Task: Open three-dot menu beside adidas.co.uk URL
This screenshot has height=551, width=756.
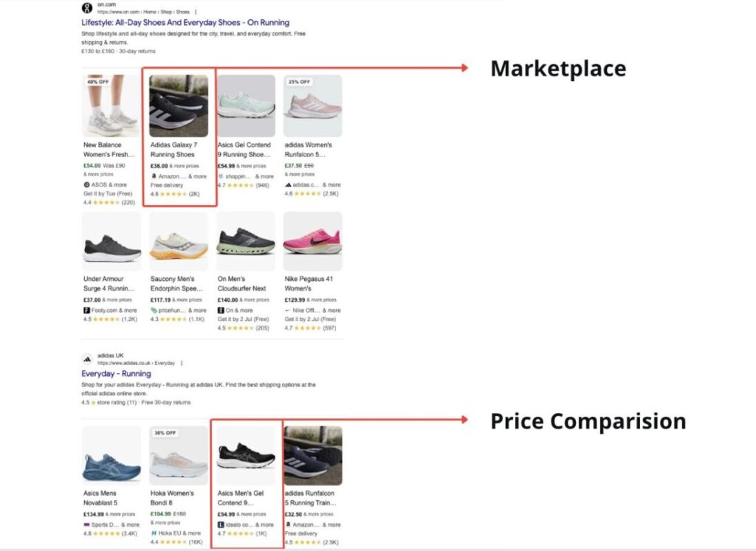Action: click(x=182, y=363)
